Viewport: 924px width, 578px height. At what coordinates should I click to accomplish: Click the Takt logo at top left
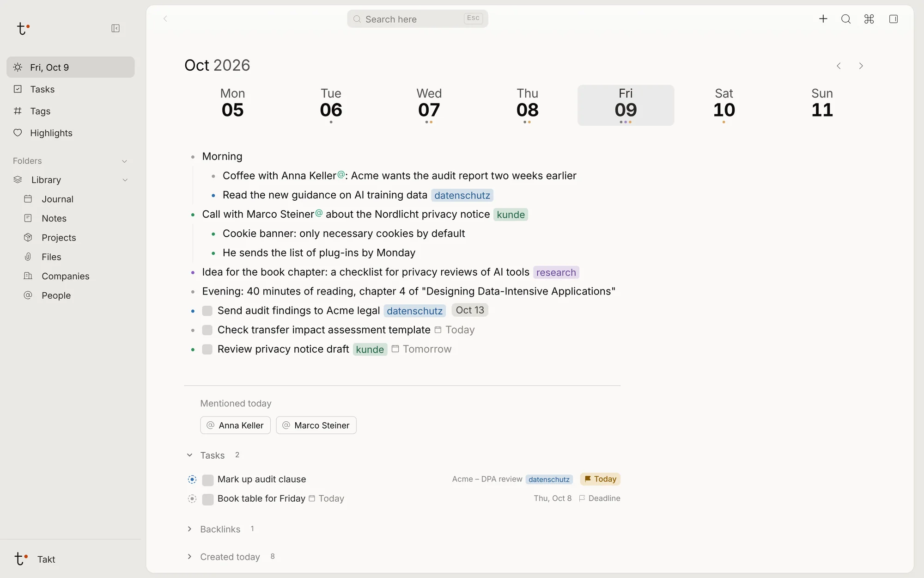[x=23, y=29]
